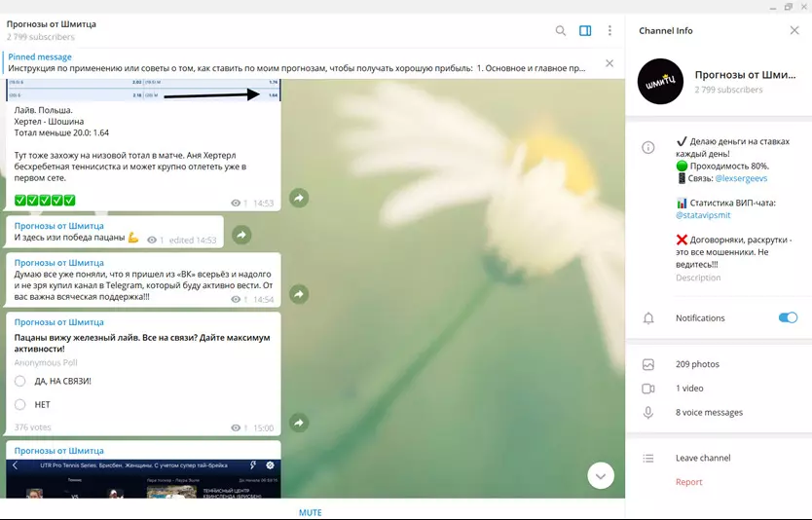
Task: Click the 'Description' label
Action: coord(698,278)
